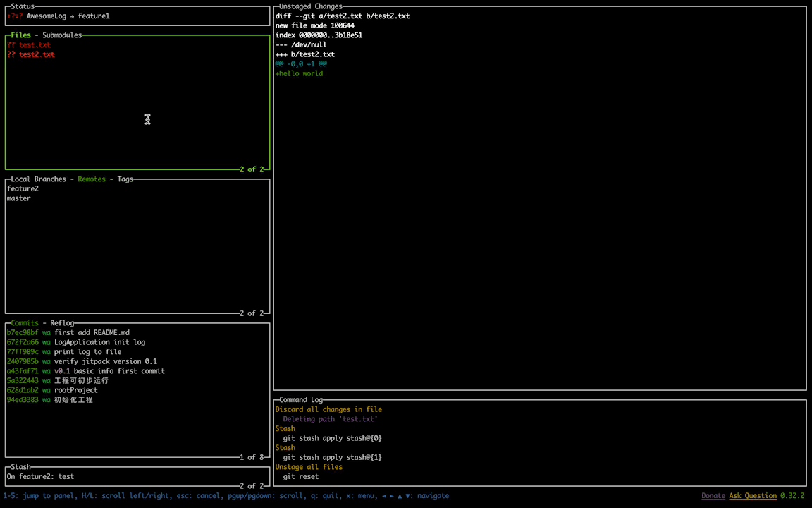Click the 'new file mode 100644' line

315,26
